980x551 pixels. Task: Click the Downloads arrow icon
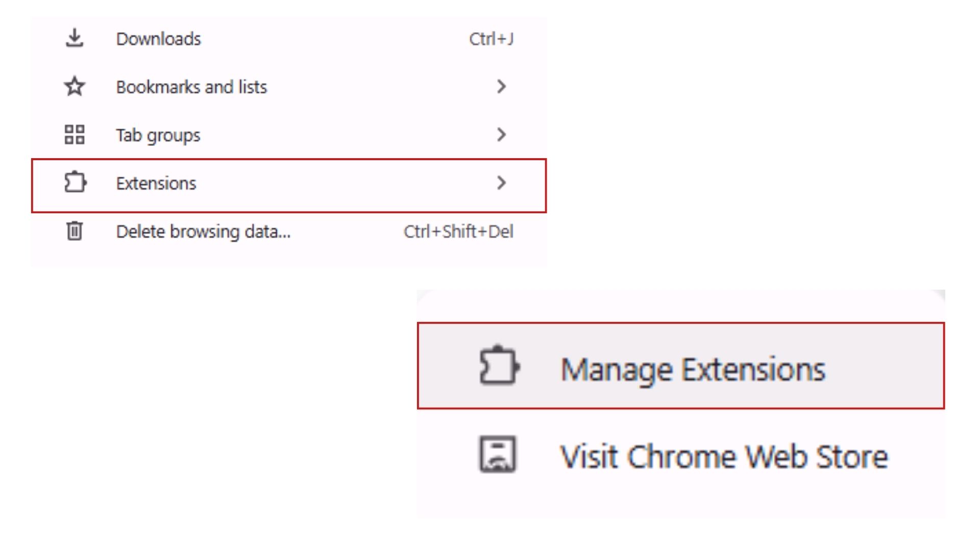pos(75,37)
